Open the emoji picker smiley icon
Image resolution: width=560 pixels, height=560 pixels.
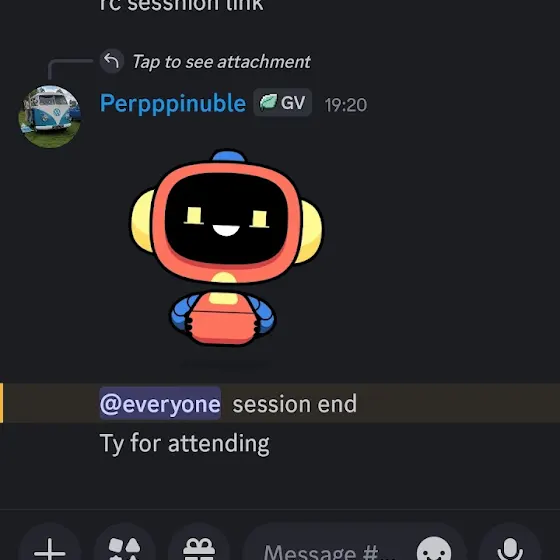434,549
